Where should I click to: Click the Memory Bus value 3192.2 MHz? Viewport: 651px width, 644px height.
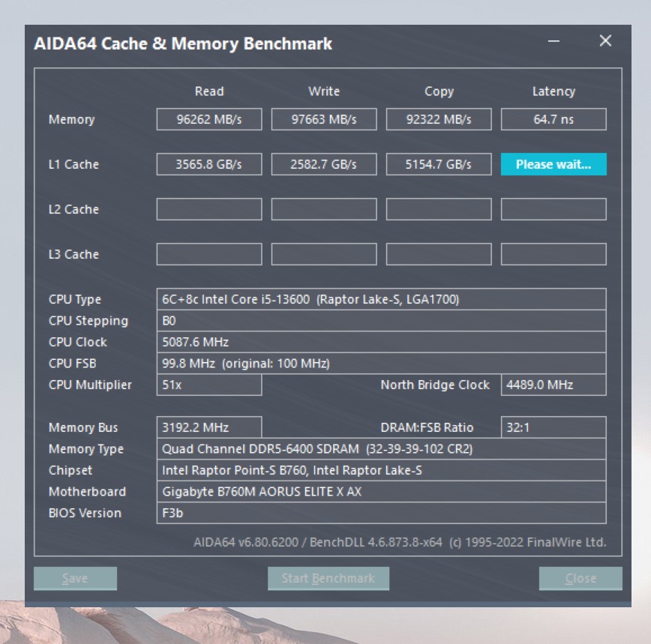209,427
